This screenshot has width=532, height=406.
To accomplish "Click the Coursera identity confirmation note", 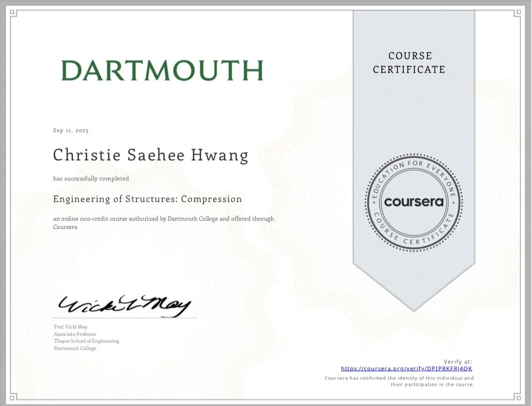I will tap(399, 381).
